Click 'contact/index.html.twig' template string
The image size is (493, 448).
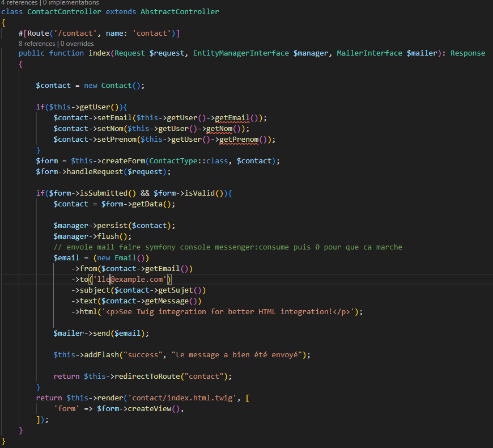click(x=182, y=398)
